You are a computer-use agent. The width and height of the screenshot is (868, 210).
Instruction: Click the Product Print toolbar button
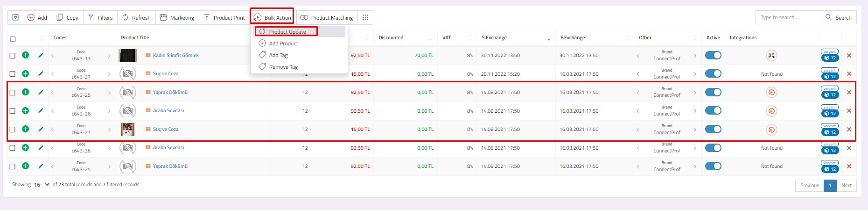[x=224, y=17]
